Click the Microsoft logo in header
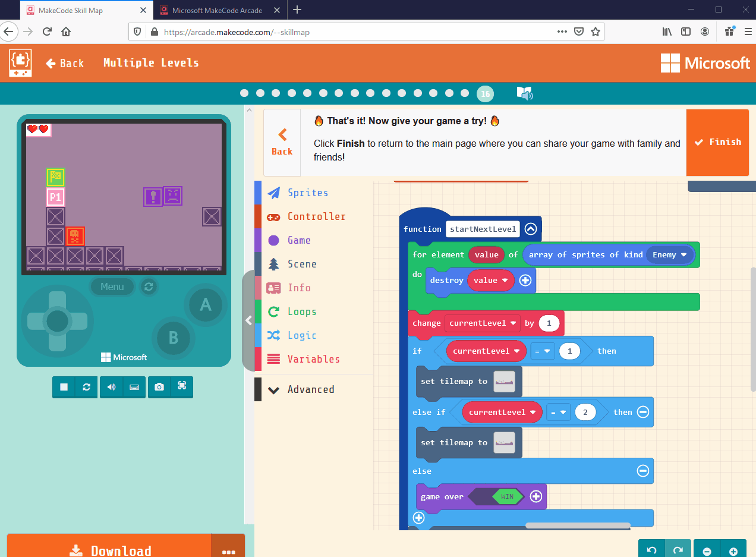 click(x=705, y=63)
